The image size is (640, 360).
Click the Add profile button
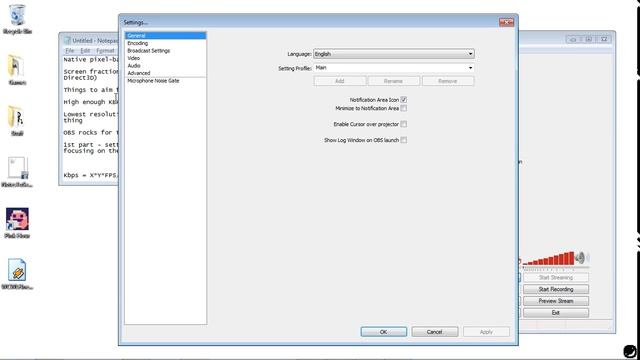340,81
